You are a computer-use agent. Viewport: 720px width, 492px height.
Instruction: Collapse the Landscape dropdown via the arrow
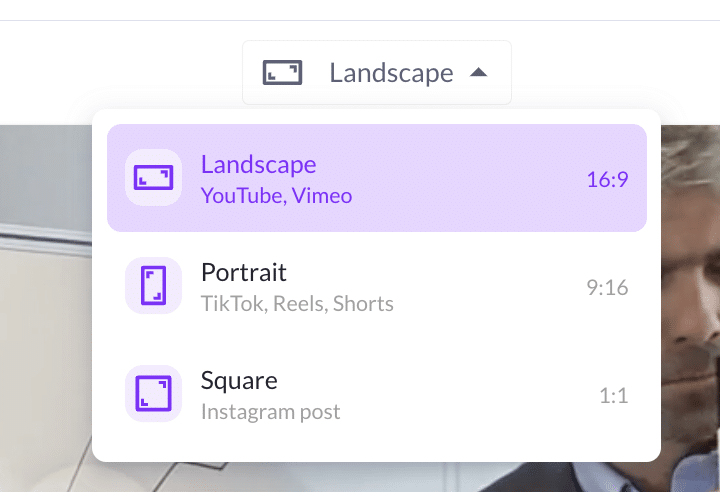(478, 72)
